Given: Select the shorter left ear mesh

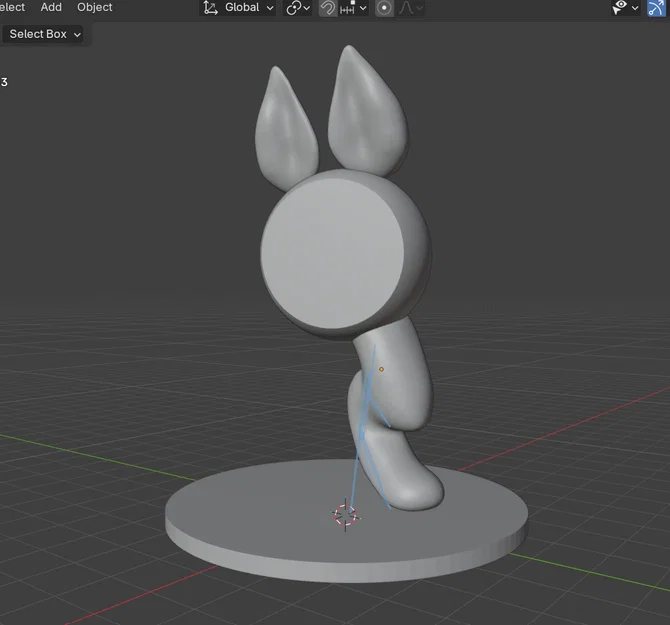Looking at the screenshot, I should point(286,128).
